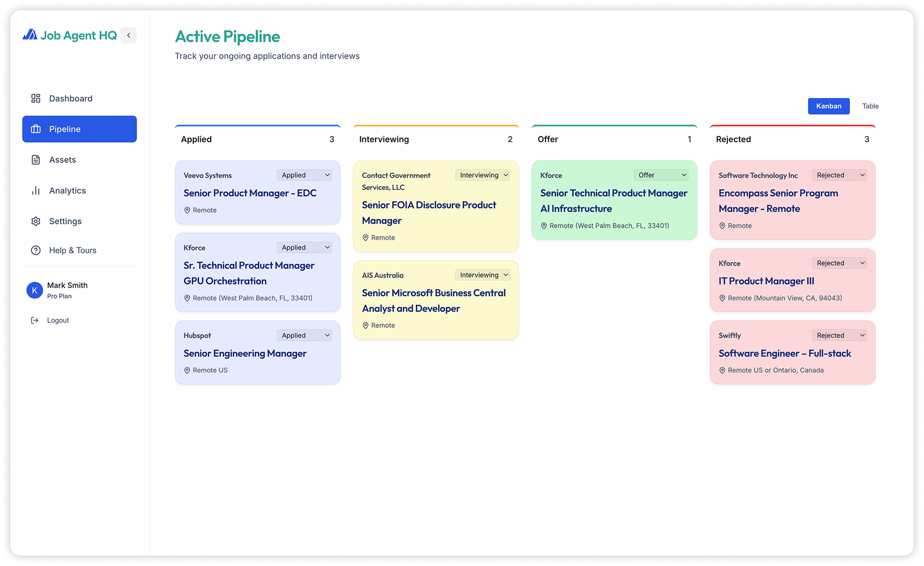Click location pin on IT Product Manager III card
This screenshot has width=924, height=566.
722,298
